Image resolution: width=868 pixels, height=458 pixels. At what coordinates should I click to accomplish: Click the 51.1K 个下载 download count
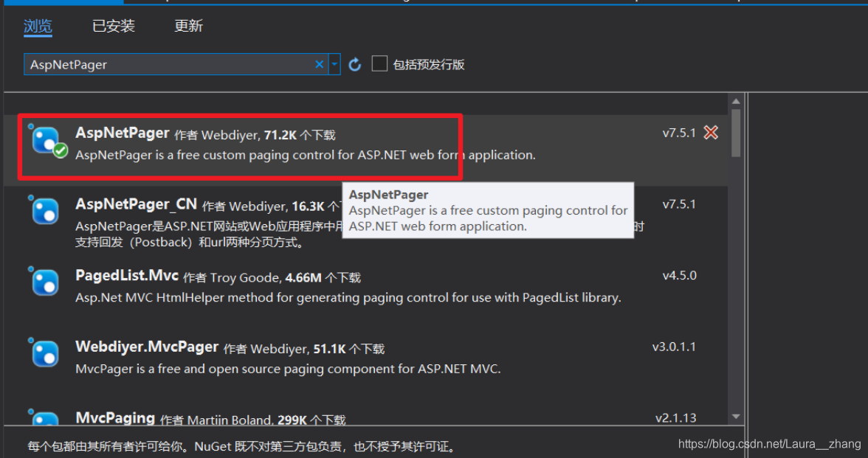coord(348,349)
